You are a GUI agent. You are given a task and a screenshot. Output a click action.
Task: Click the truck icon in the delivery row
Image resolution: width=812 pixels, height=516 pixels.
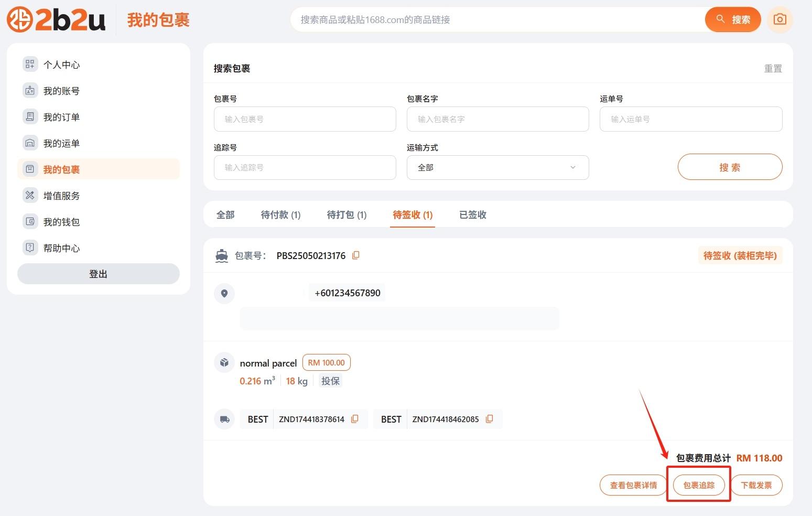[224, 419]
